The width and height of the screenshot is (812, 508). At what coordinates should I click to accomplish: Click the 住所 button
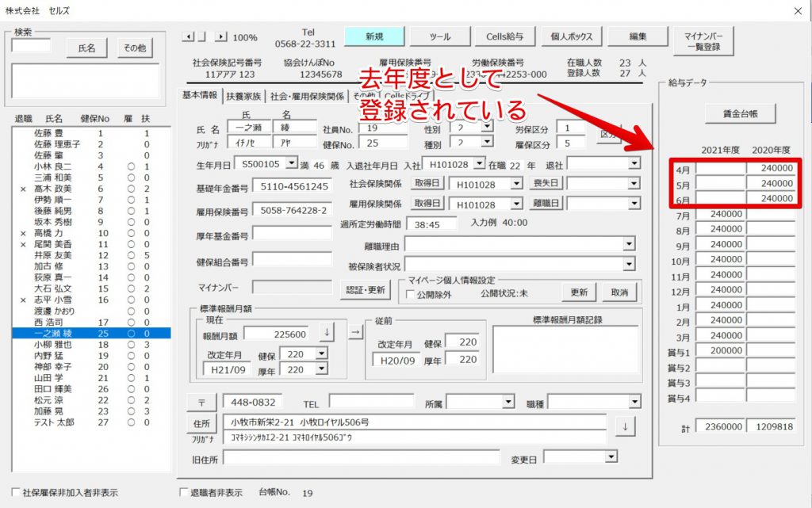[x=201, y=424]
